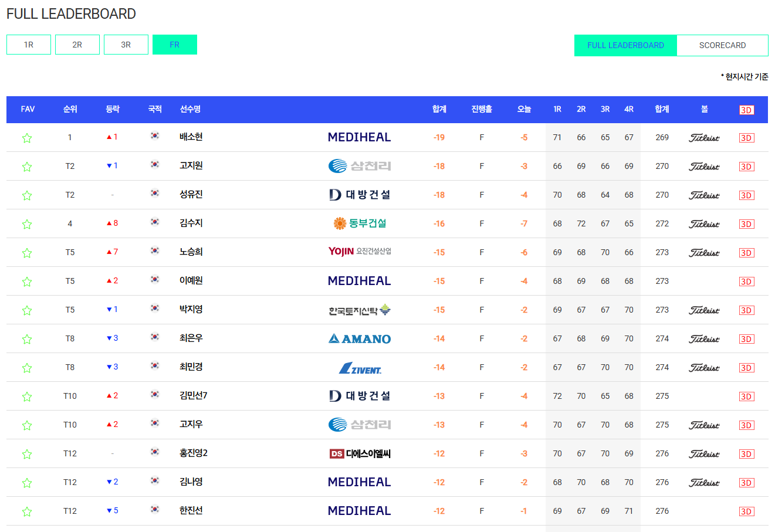The height and width of the screenshot is (532, 775).
Task: Open player 최민경 profile
Action: [191, 367]
